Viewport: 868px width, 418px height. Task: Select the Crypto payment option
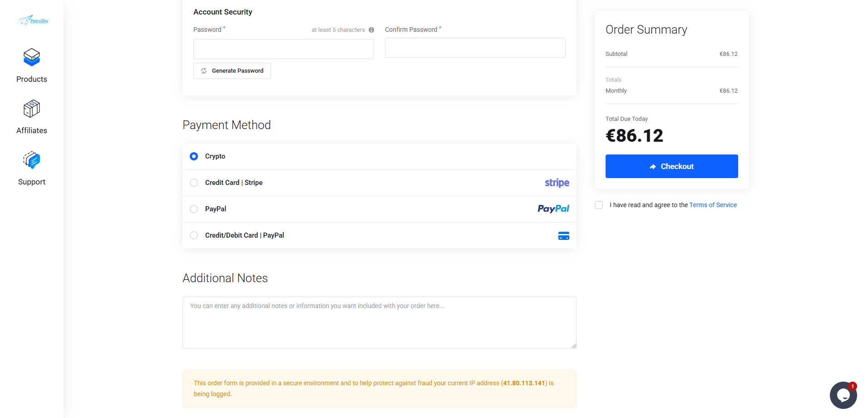click(x=194, y=156)
